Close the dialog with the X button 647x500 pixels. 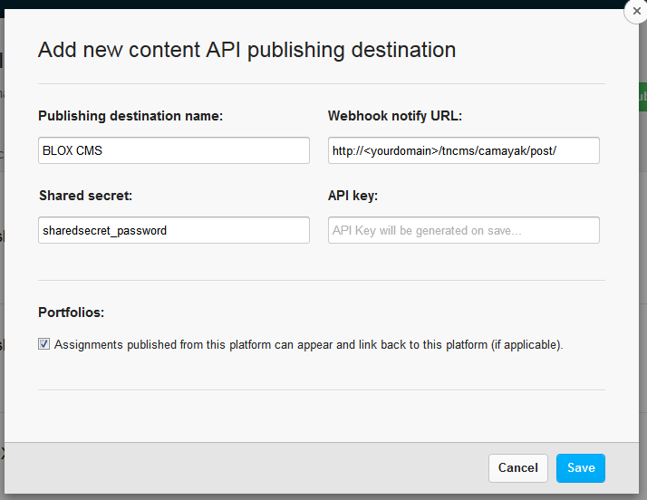636,11
